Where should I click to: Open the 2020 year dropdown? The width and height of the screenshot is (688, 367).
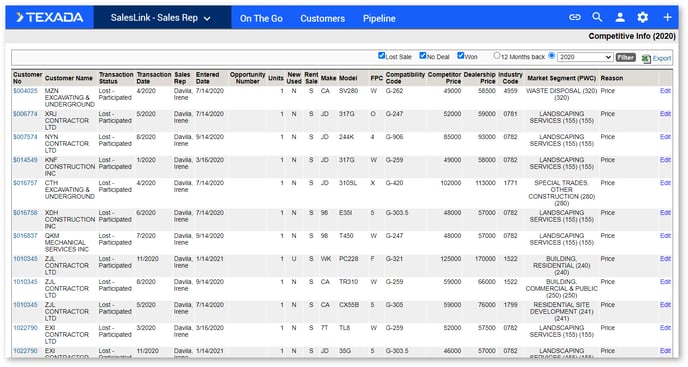coord(585,57)
